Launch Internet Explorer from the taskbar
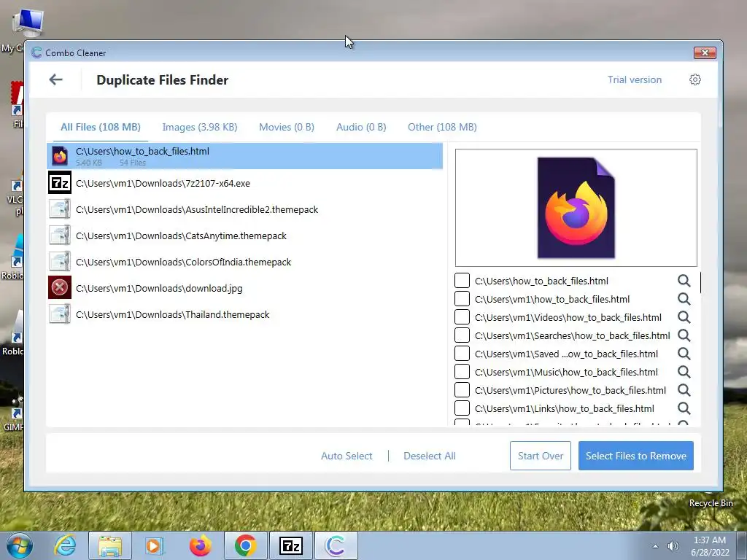Image resolution: width=747 pixels, height=560 pixels. click(x=65, y=545)
